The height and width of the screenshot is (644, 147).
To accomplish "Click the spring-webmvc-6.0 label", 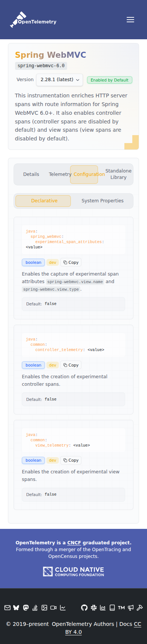I will pos(41,66).
